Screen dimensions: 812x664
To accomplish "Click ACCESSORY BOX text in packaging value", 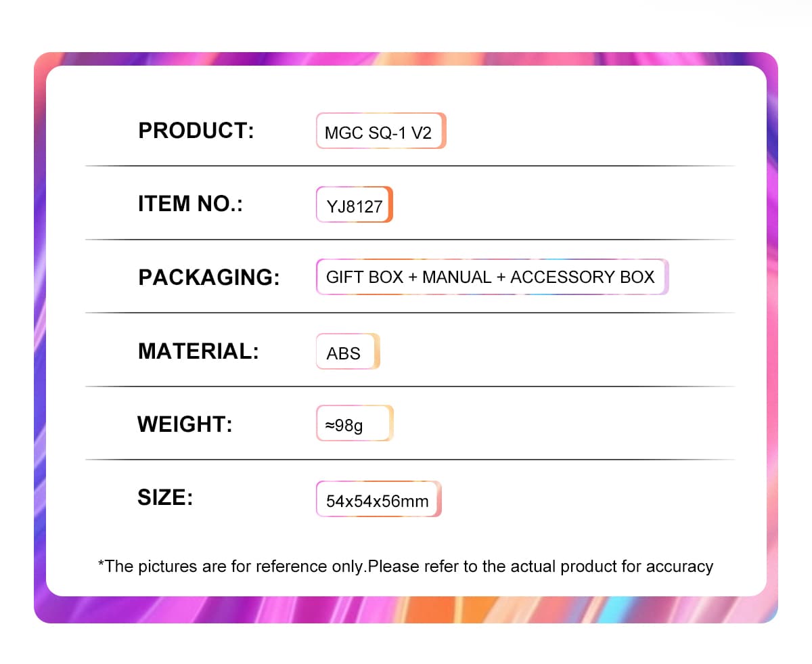I will (x=583, y=277).
